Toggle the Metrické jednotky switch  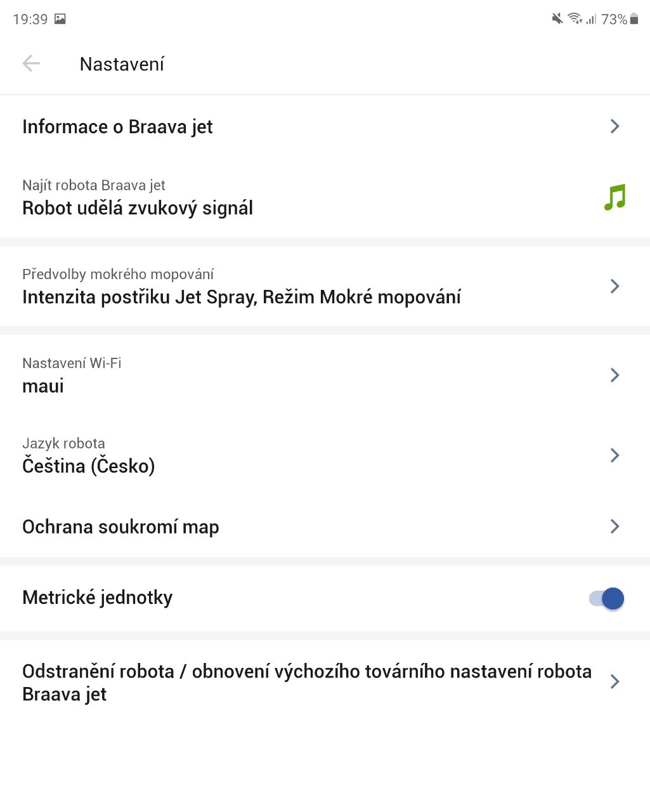point(607,598)
